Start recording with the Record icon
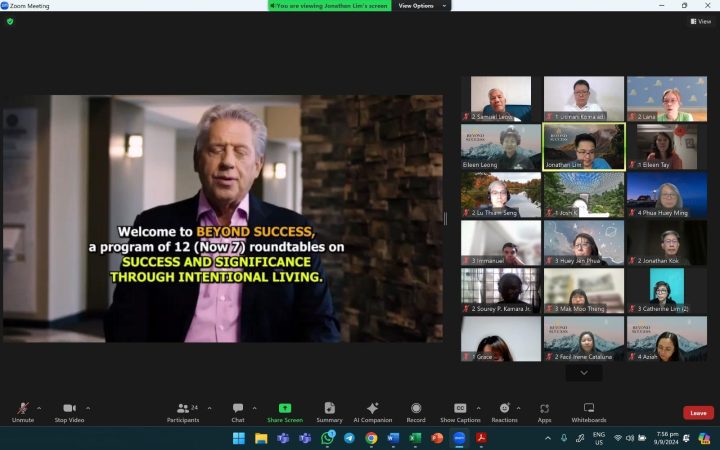720x450 pixels. point(416,409)
